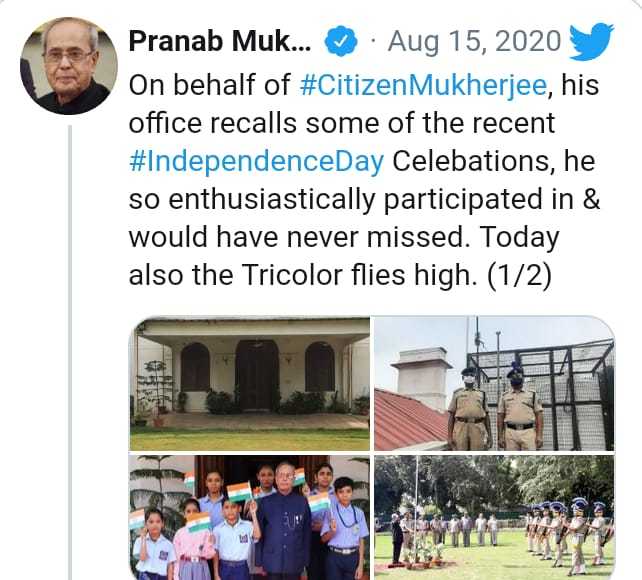Click the arched doorway in house photo
The image size is (642, 580).
(257, 376)
